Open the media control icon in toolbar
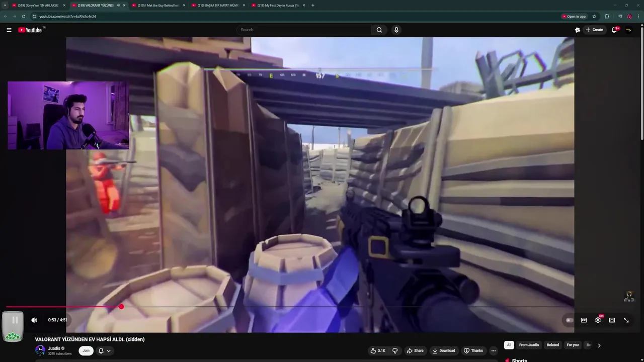This screenshot has height=362, width=644. [x=620, y=16]
